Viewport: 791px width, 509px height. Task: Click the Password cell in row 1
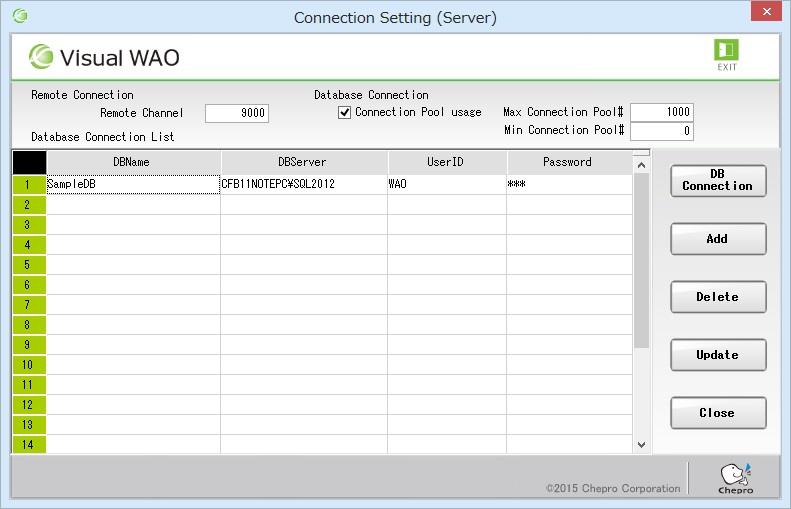coord(568,185)
